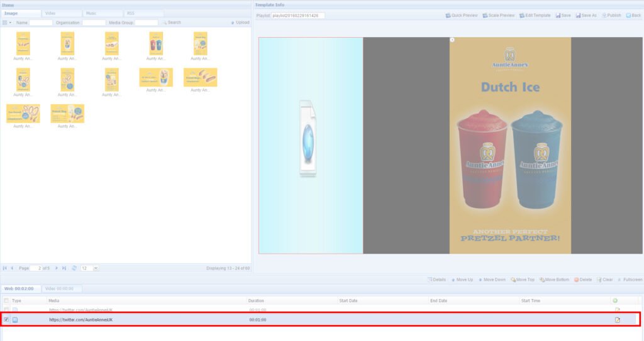
Task: Click the green add icon in the table header
Action: tap(614, 301)
